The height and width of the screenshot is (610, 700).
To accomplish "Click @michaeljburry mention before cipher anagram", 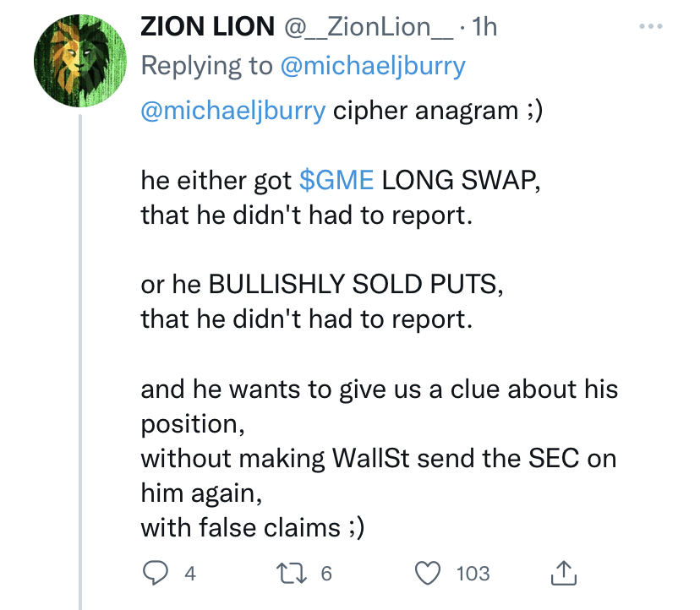I will [x=232, y=111].
